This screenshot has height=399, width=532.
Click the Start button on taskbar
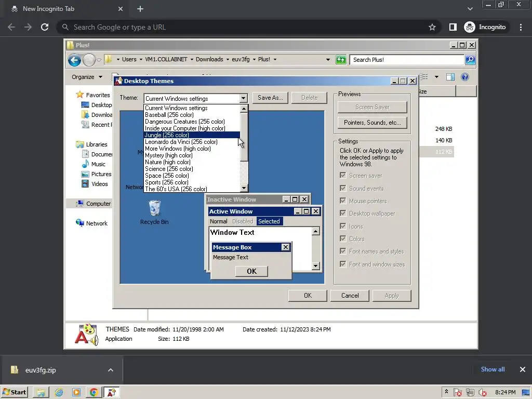14,392
